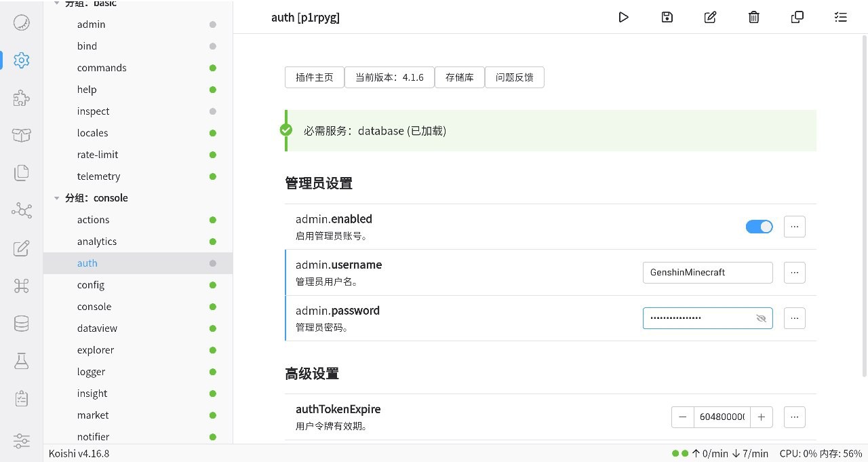Click the 插件主页 button
This screenshot has height=462, width=868.
click(315, 77)
